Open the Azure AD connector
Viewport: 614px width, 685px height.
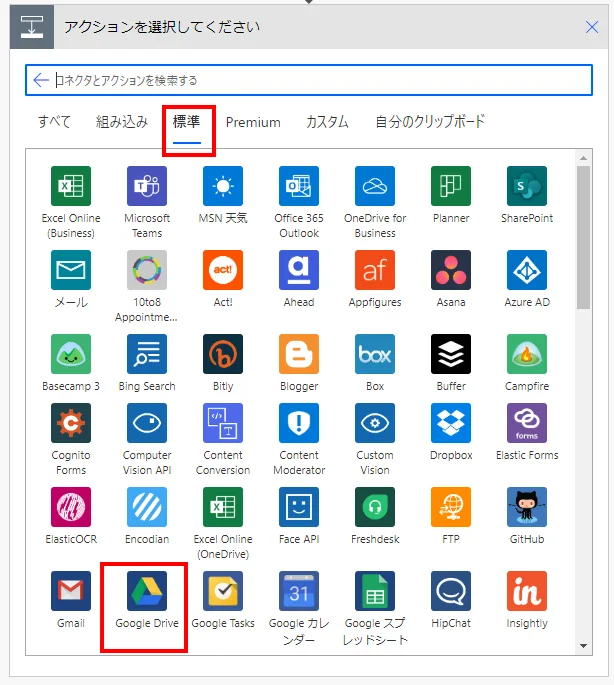click(x=527, y=270)
